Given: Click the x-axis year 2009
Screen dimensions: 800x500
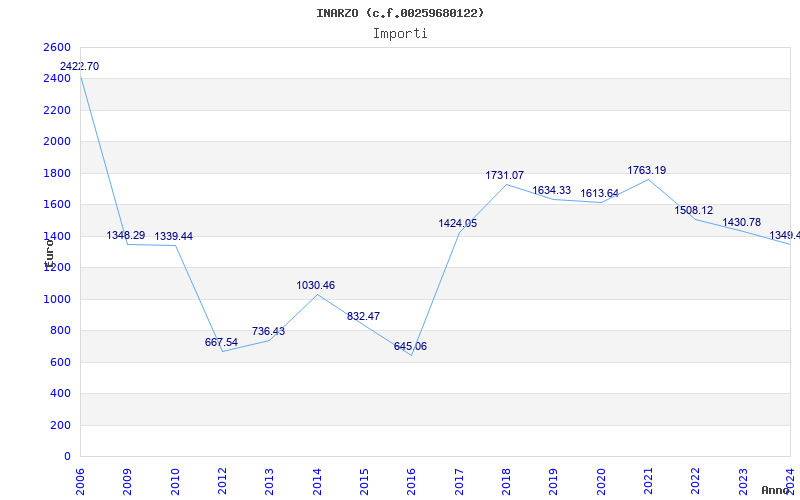Looking at the screenshot, I should tap(128, 481).
